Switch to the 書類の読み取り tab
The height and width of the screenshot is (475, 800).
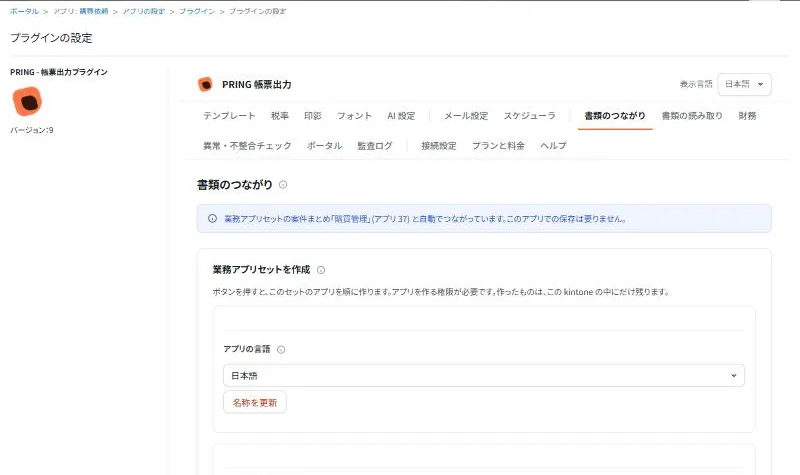pyautogui.click(x=692, y=116)
